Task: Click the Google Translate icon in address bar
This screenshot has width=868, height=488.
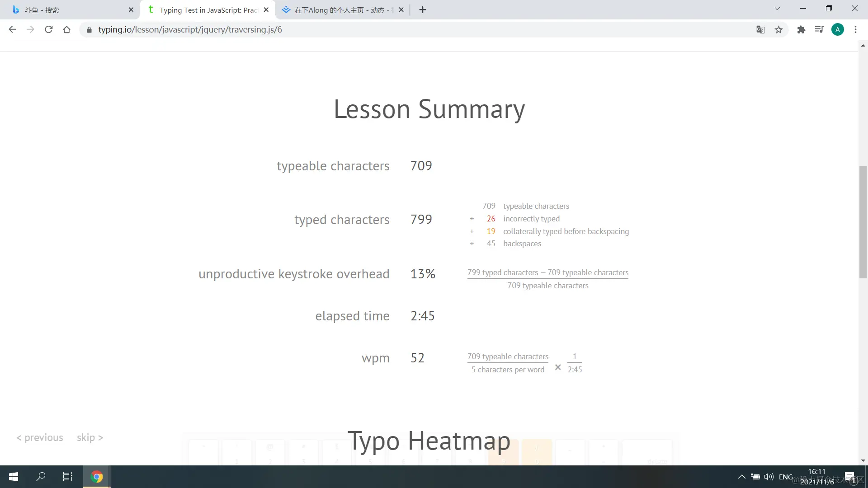Action: 760,30
